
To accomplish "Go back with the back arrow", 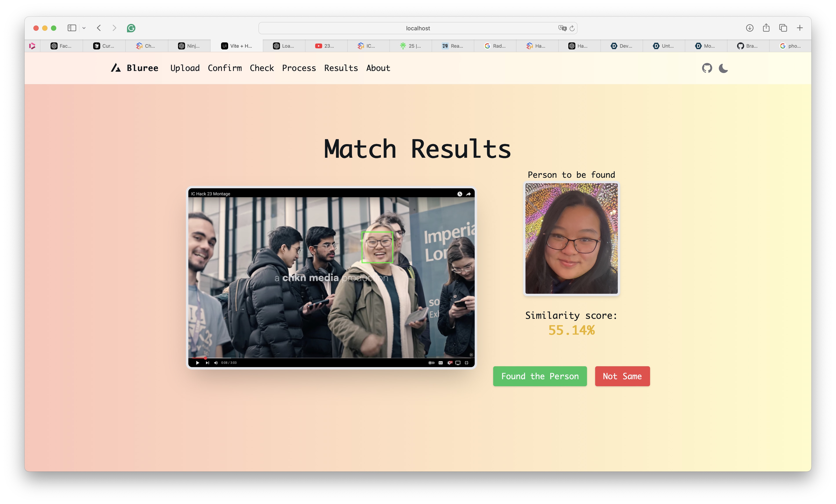I will pyautogui.click(x=99, y=28).
